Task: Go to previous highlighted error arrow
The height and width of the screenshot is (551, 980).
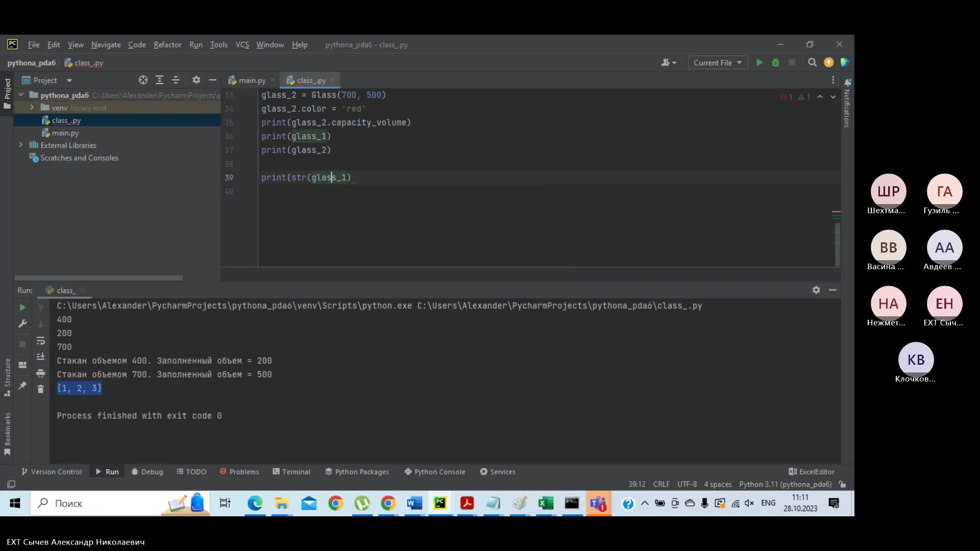Action: 820,96
